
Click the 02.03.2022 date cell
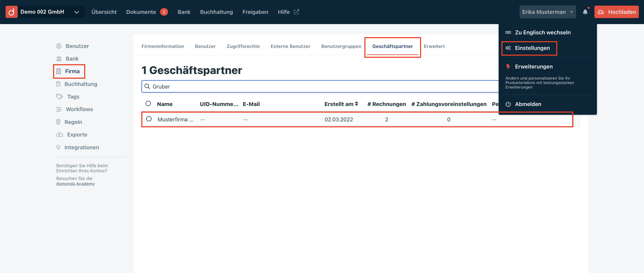pos(339,119)
